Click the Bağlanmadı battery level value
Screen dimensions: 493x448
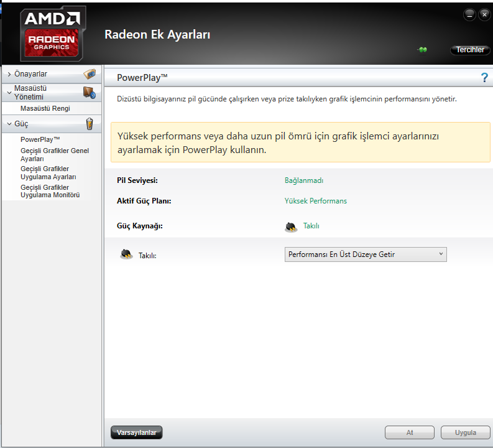(304, 180)
